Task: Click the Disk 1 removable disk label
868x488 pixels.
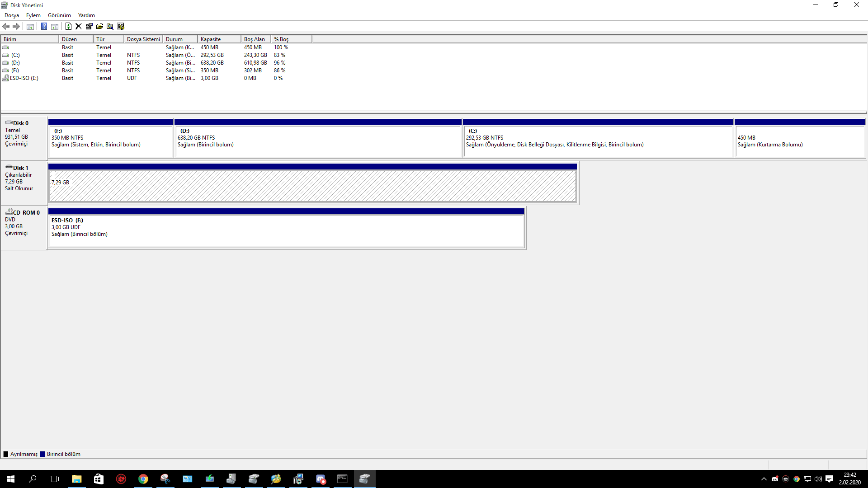Action: tap(20, 168)
